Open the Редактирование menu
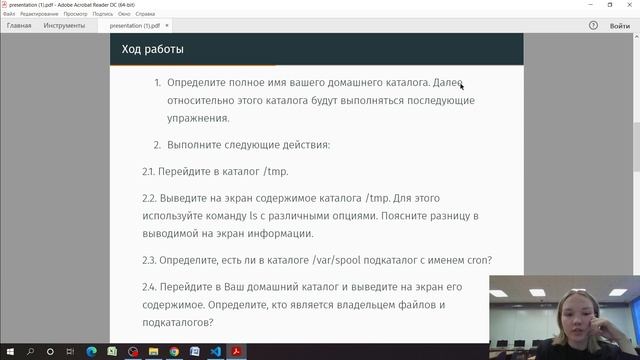The image size is (640, 360). (39, 14)
